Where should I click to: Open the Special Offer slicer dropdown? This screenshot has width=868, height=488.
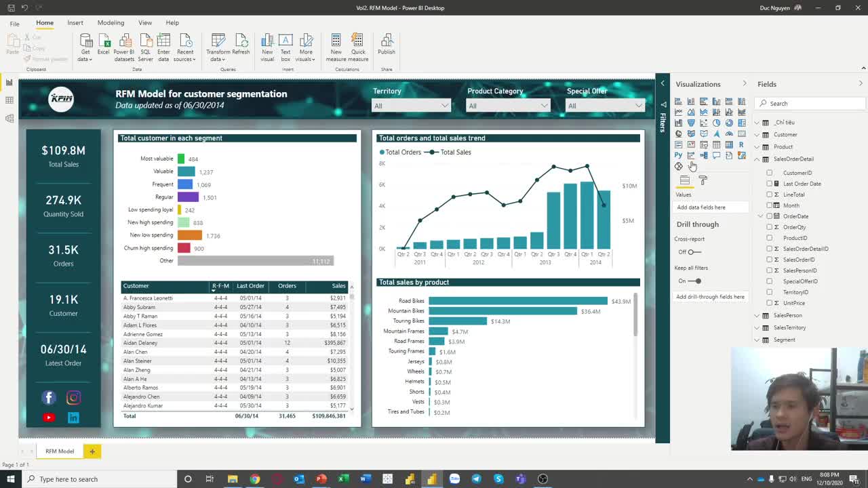coord(605,106)
